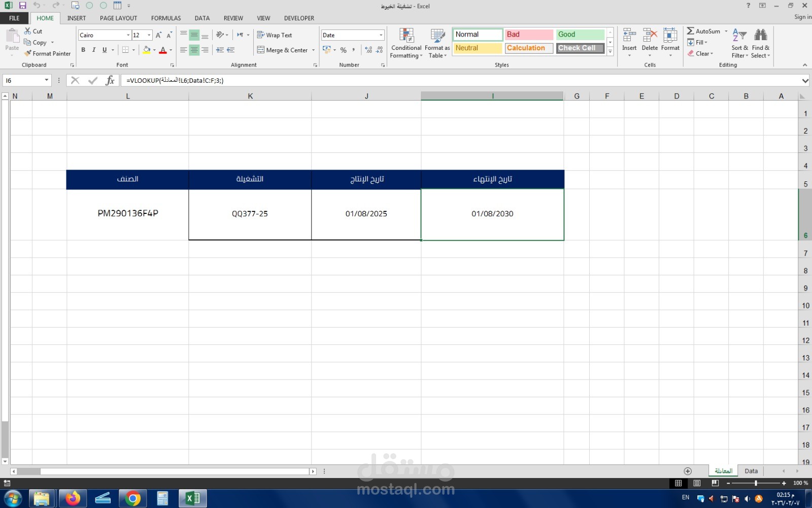
Task: Click the Cut scissors command
Action: [33, 31]
